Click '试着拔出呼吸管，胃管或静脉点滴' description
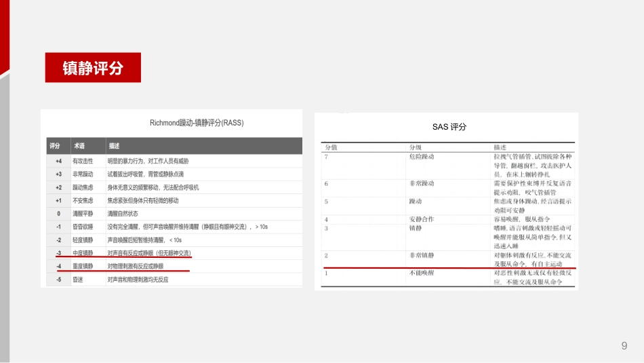This screenshot has width=644, height=363. tap(146, 174)
